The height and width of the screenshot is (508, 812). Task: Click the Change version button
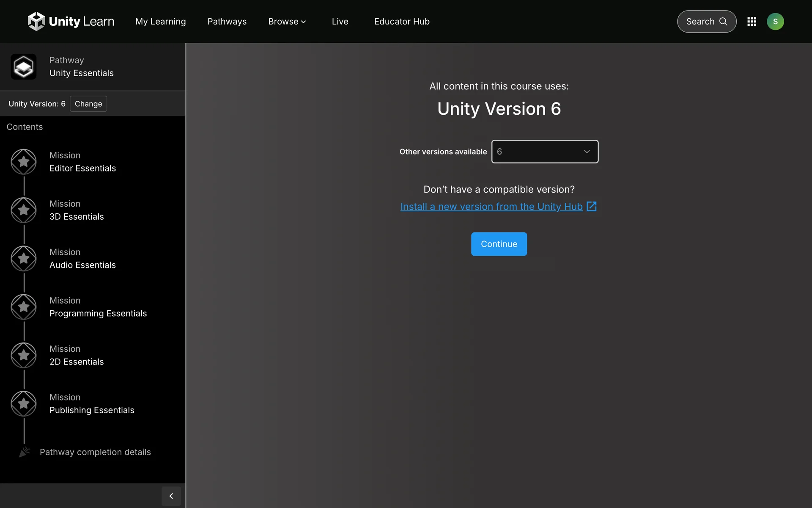tap(88, 104)
